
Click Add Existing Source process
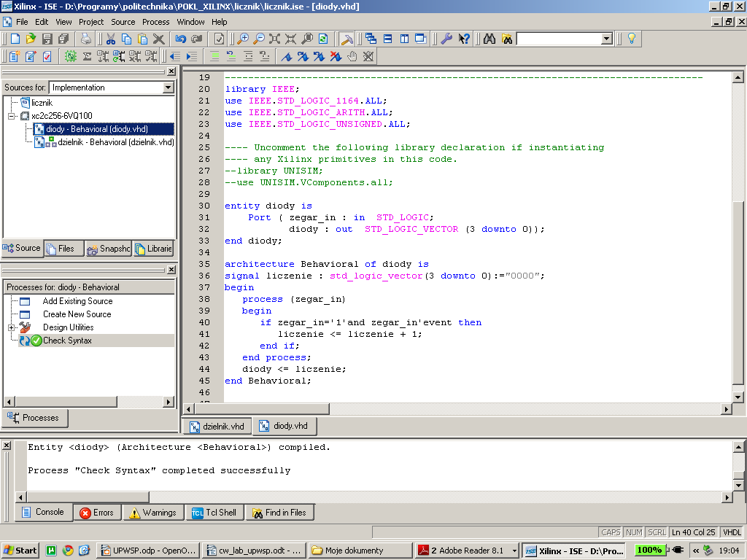pos(77,301)
